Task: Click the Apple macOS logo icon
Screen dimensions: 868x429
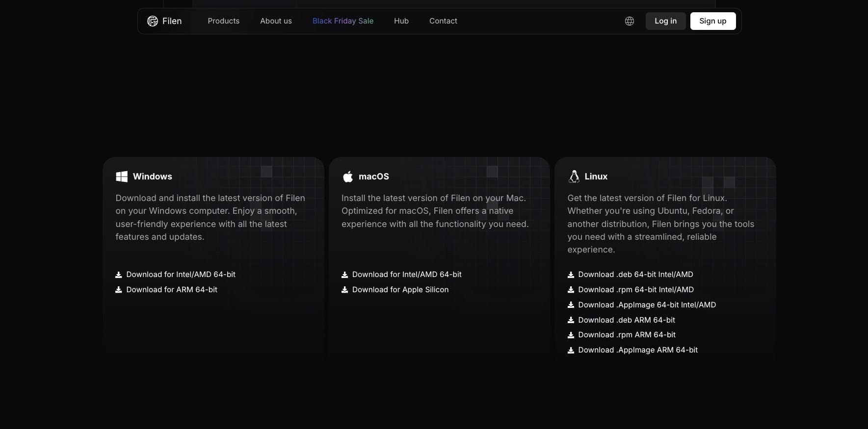Action: pyautogui.click(x=348, y=177)
